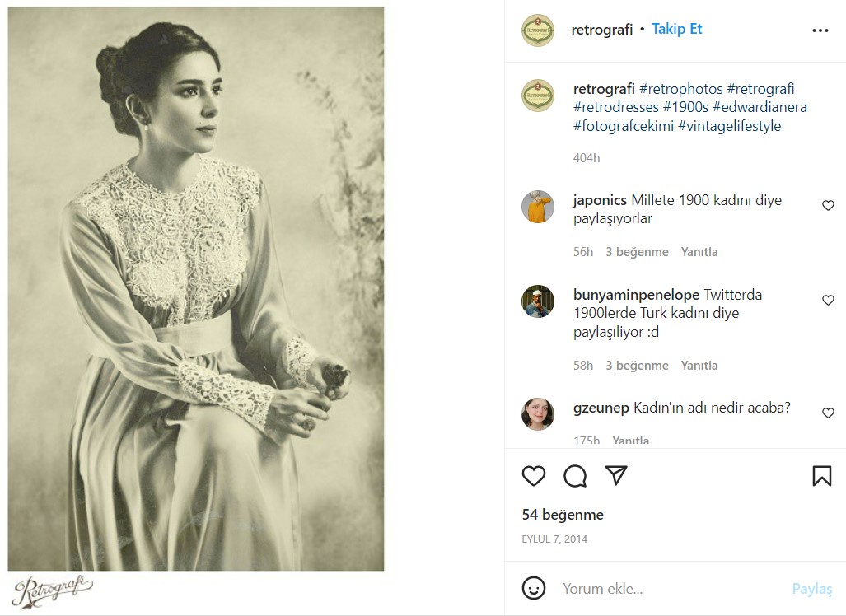Open the three-dot more options menu
The height and width of the screenshot is (616, 846).
820,30
